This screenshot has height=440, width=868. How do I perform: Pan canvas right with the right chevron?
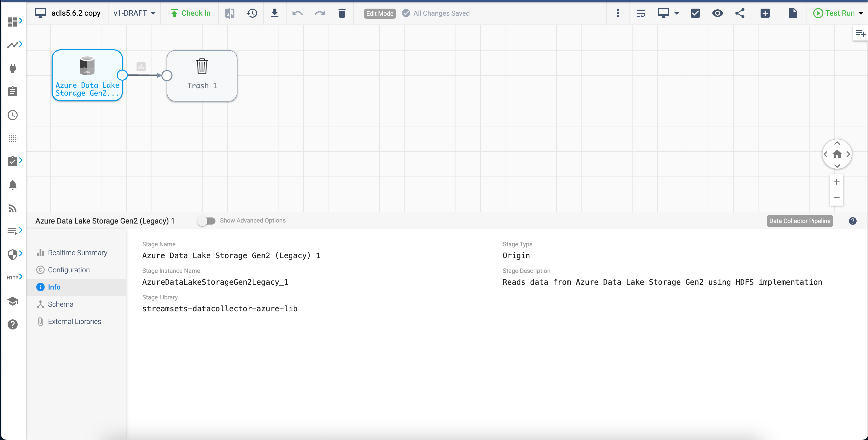pos(848,154)
